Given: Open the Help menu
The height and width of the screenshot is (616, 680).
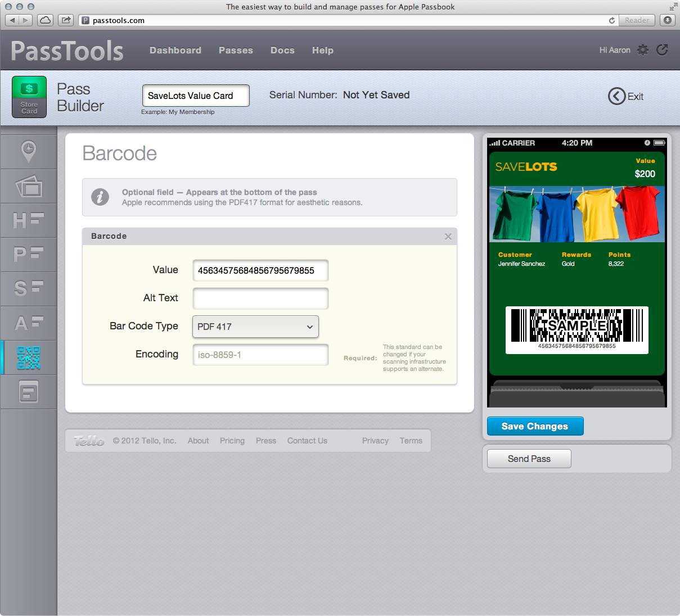Looking at the screenshot, I should click(323, 50).
